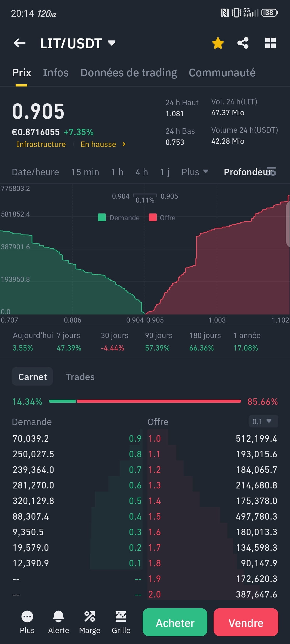Tap the bid row at price 0.5
Image resolution: width=290 pixels, height=644 pixels.
(x=77, y=501)
